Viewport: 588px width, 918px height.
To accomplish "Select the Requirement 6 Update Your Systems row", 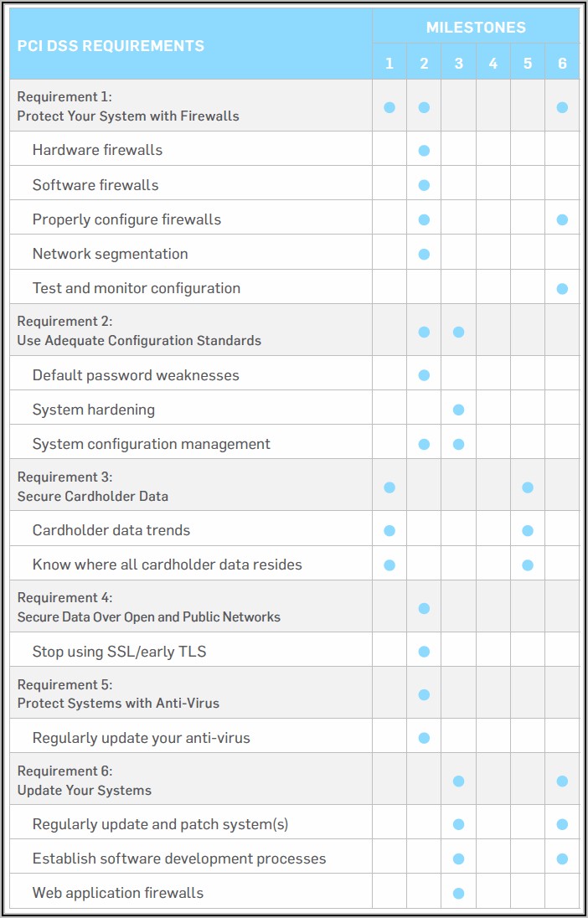I will 85,781.
